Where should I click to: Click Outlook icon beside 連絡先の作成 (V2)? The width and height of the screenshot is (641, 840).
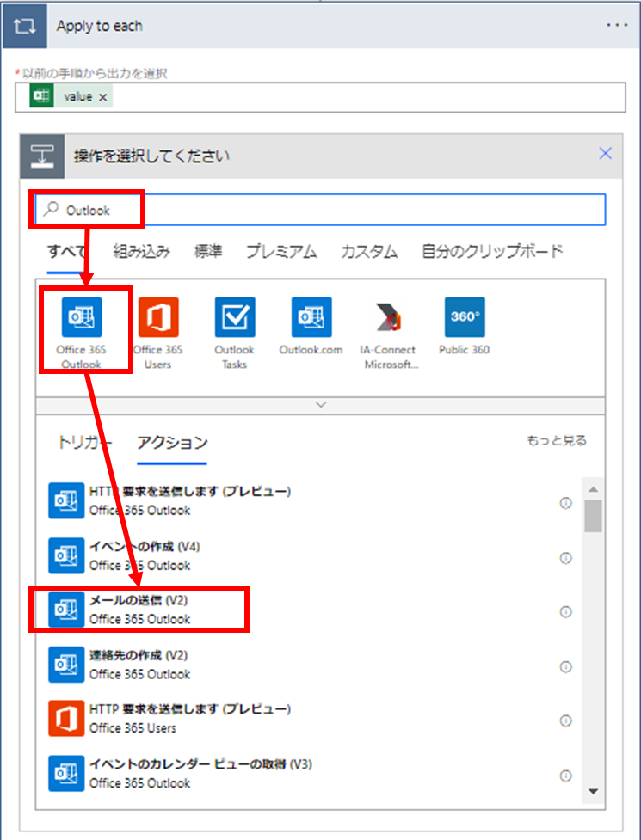tap(66, 665)
